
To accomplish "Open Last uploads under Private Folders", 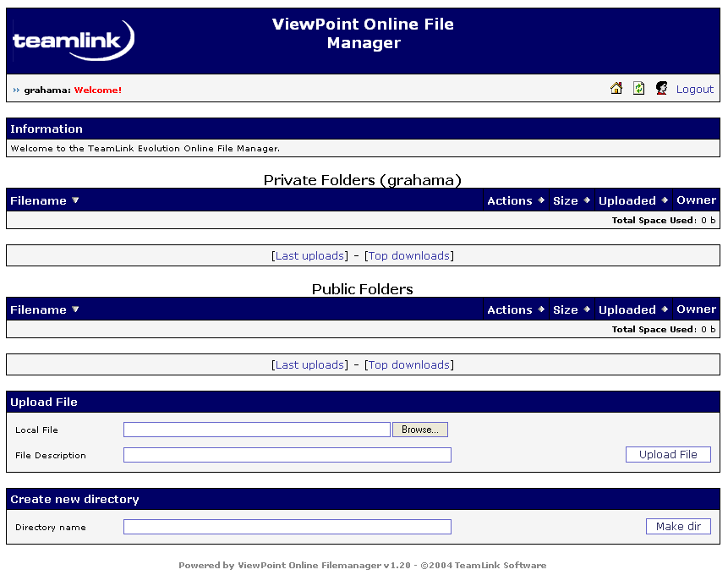I will [x=309, y=256].
